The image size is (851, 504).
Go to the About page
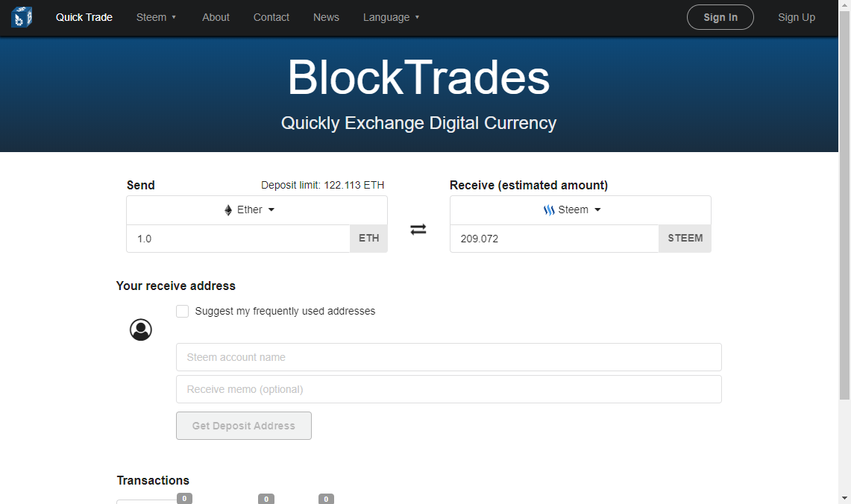click(x=216, y=17)
